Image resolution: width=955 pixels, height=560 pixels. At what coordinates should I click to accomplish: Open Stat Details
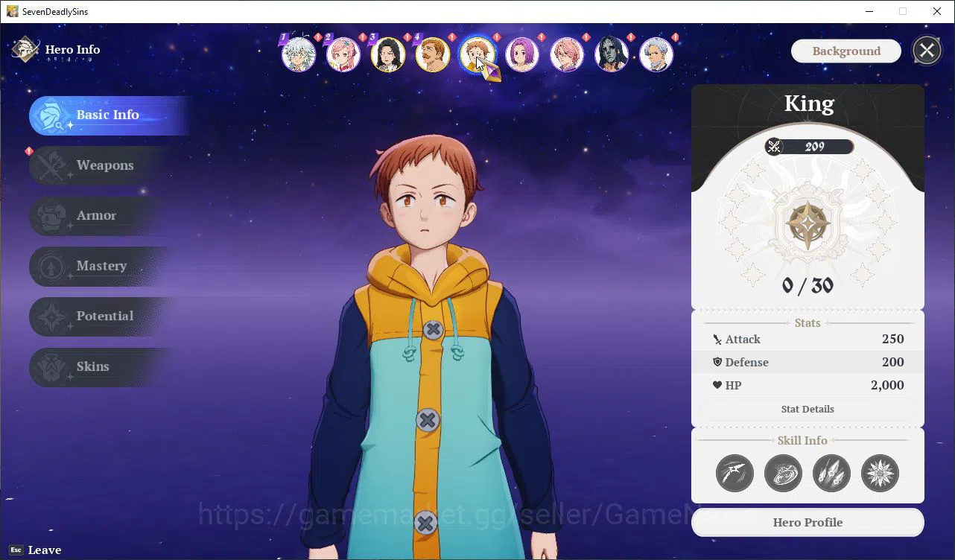click(808, 409)
